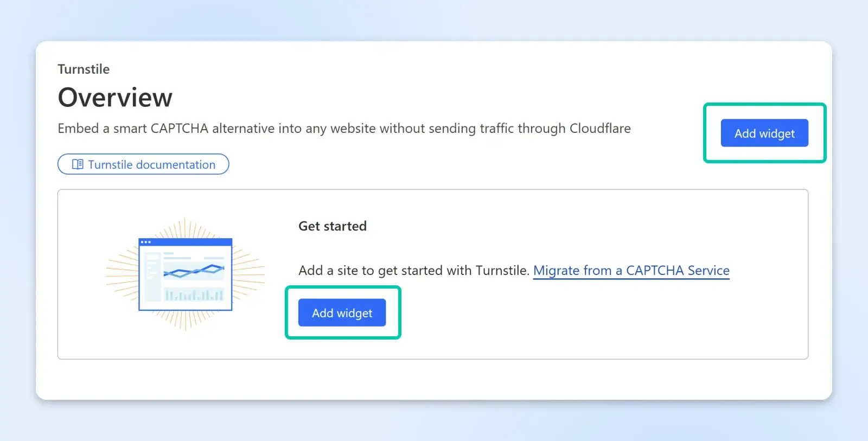The image size is (868, 441).
Task: Click the book icon on the documentation button
Action: click(x=77, y=164)
